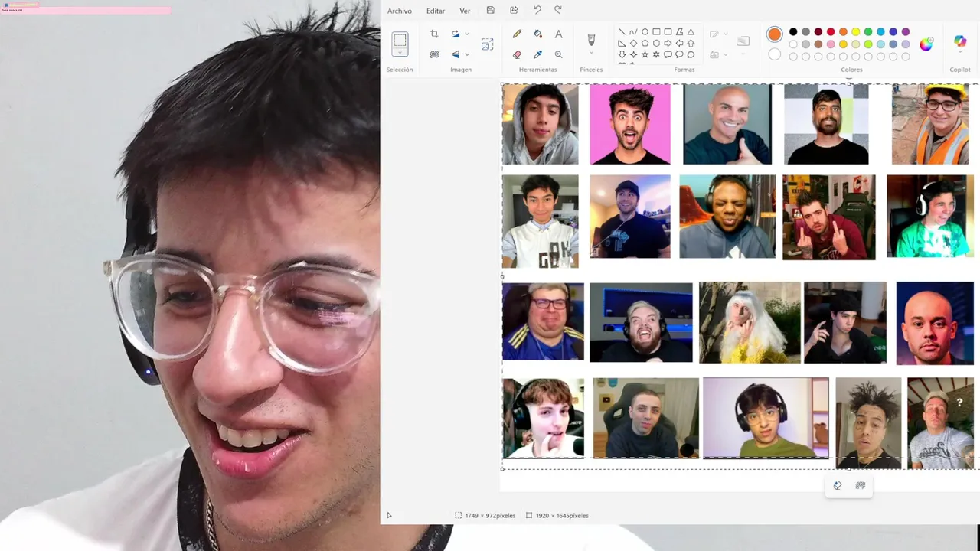980x551 pixels.
Task: Expand the Copilot dropdown arrow
Action: (x=960, y=53)
